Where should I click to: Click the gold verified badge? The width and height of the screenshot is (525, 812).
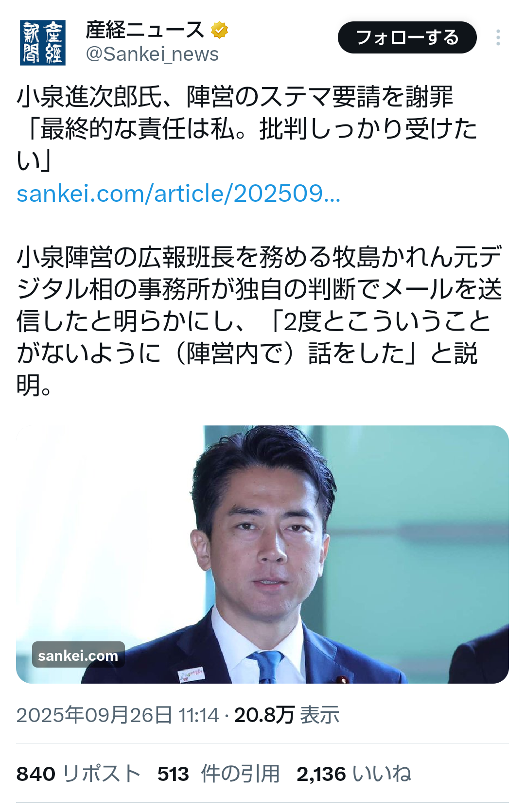pyautogui.click(x=220, y=30)
